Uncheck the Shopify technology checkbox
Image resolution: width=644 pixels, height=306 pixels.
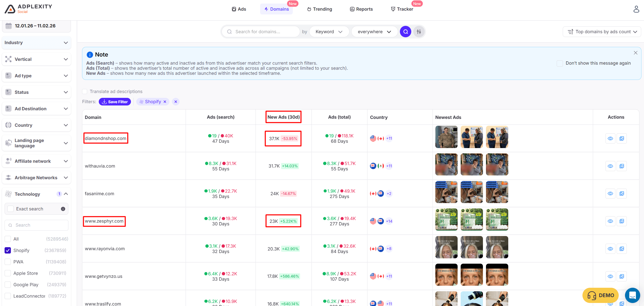click(x=8, y=250)
